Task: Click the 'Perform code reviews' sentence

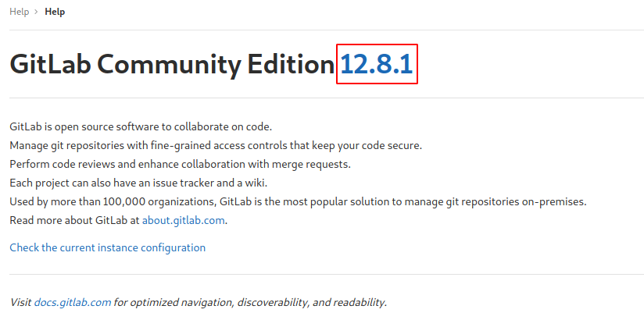Action: (x=181, y=165)
